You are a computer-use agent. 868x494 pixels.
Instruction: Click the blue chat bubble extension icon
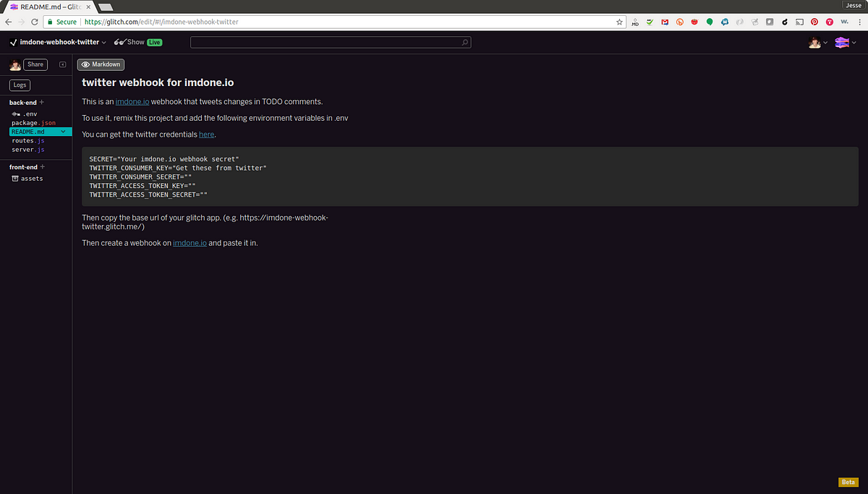click(x=726, y=22)
